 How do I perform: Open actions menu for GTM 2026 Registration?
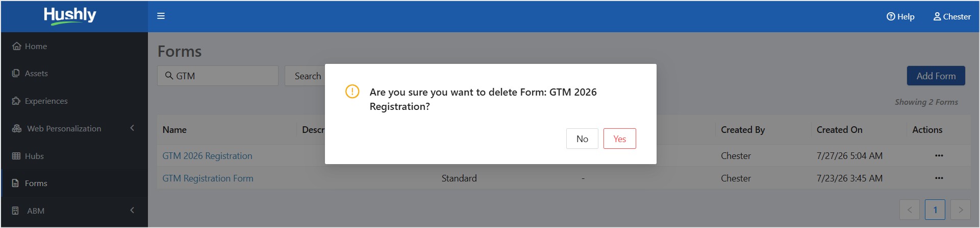(x=939, y=155)
